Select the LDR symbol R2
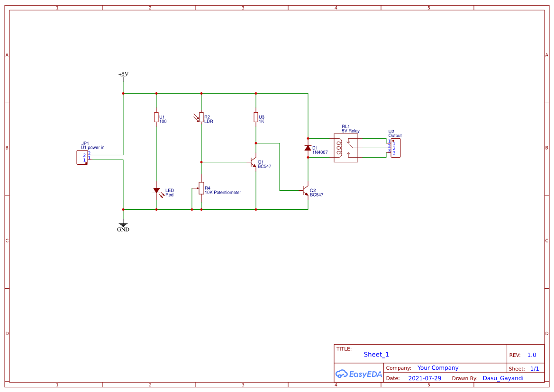Viewport: 554px width, 392px height. point(202,117)
